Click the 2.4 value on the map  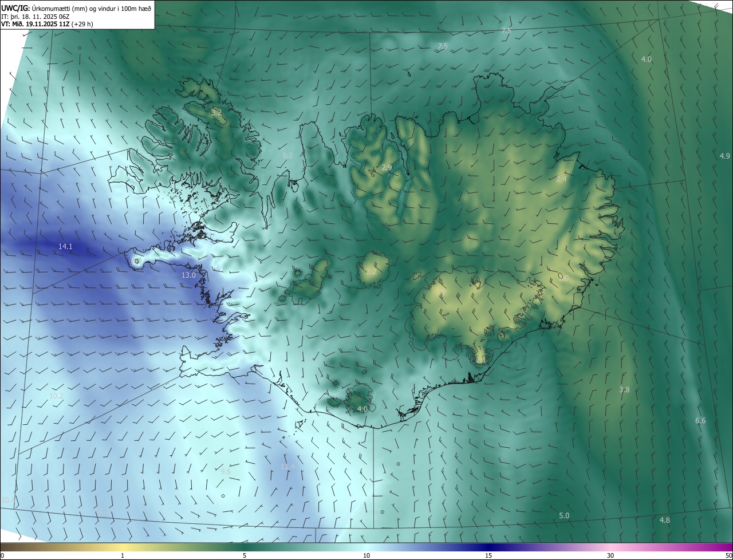tap(561, 179)
